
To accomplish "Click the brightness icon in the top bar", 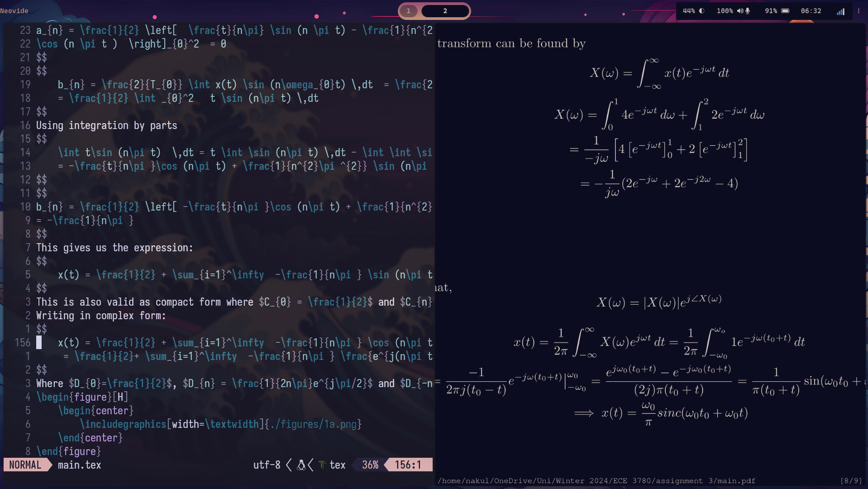I will [x=701, y=11].
